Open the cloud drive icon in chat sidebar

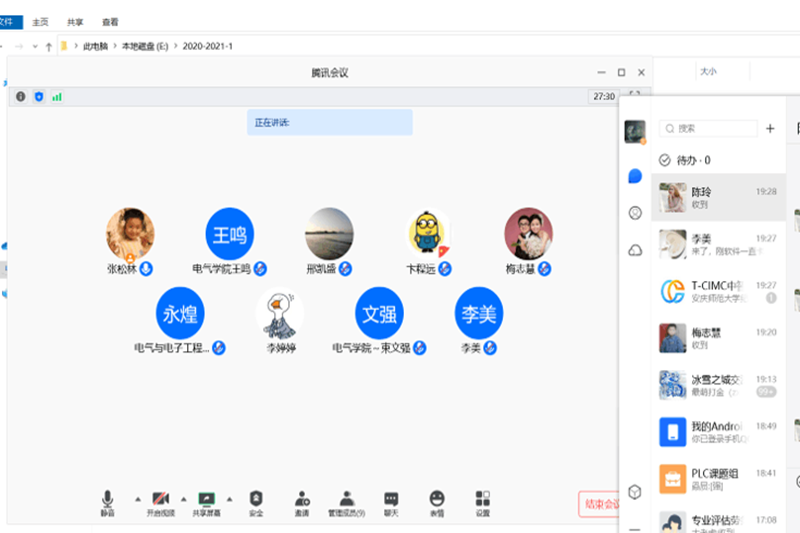(635, 250)
